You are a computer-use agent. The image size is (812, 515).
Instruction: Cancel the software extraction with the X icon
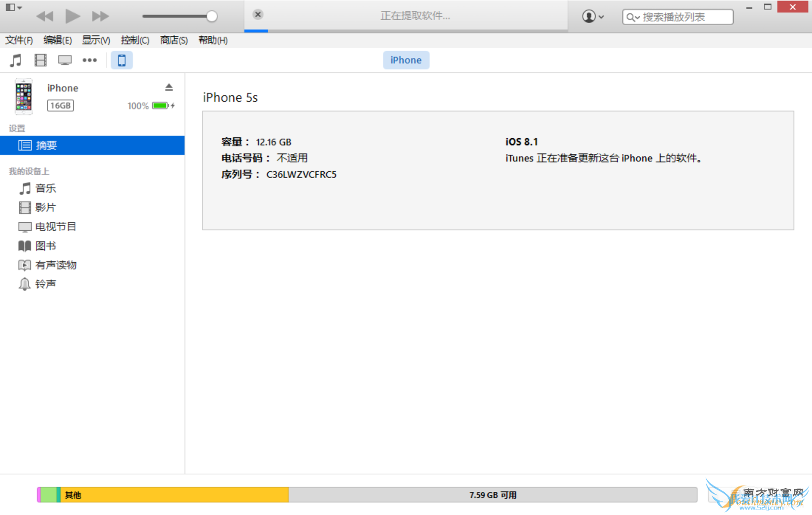coord(257,14)
